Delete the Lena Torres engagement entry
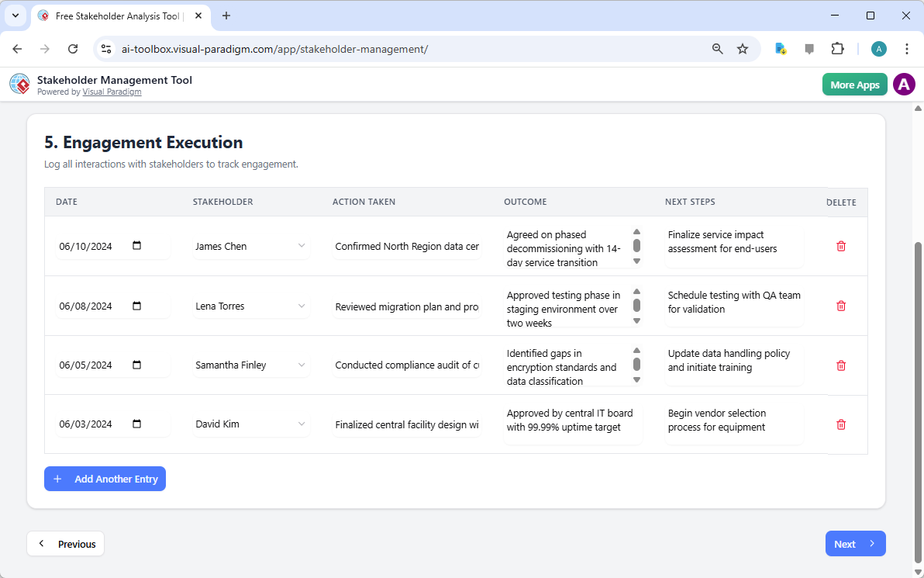This screenshot has height=578, width=924. [x=840, y=306]
